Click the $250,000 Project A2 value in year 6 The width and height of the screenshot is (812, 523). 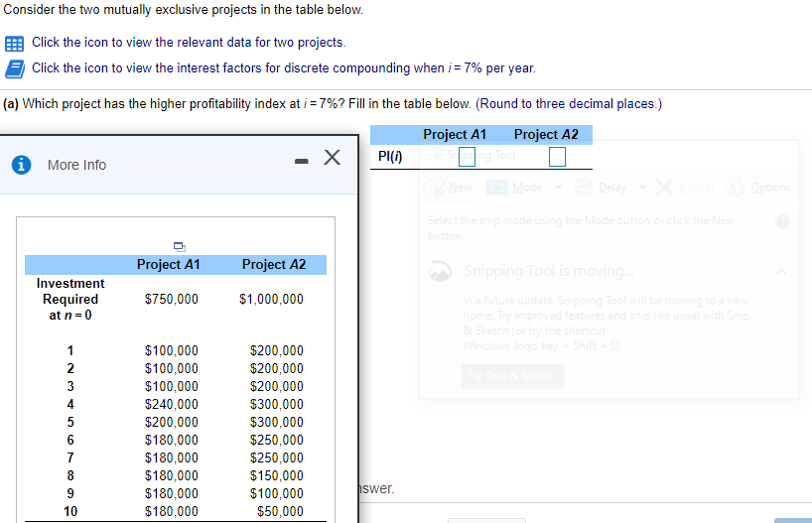tap(277, 441)
